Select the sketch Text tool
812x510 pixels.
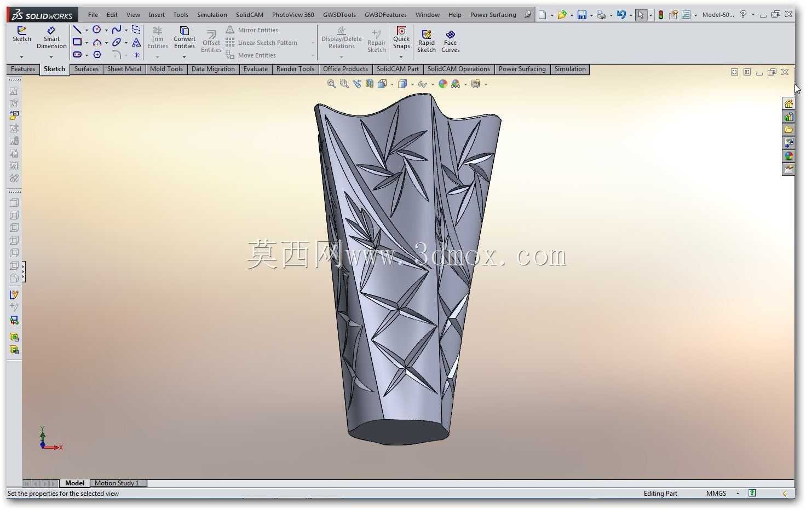(x=136, y=42)
